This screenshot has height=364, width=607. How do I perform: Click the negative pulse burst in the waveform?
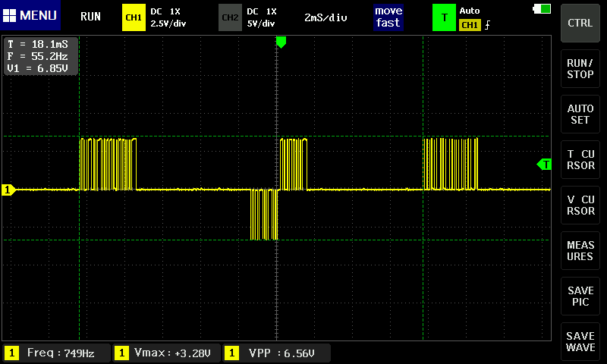(x=264, y=215)
